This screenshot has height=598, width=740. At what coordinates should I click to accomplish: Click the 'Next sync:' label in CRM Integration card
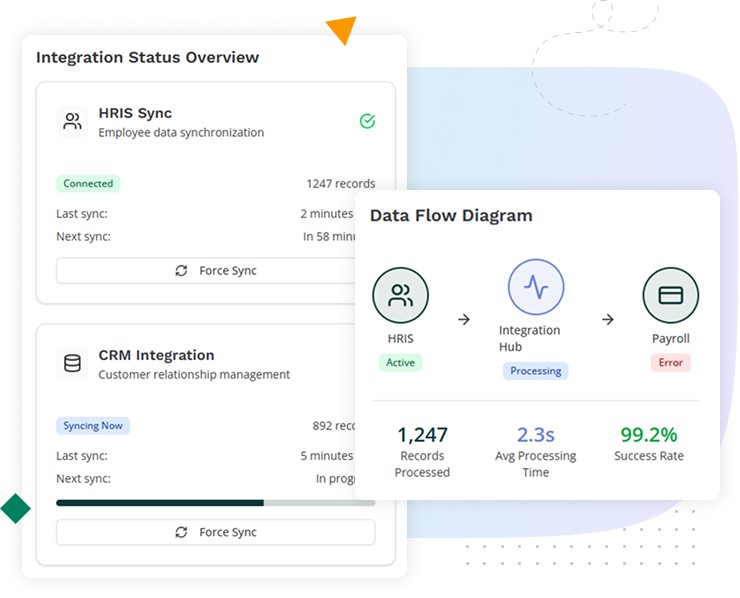click(84, 479)
